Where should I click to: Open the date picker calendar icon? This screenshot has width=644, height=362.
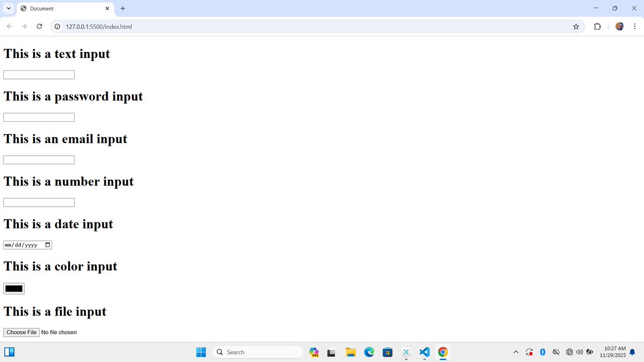[x=47, y=245]
